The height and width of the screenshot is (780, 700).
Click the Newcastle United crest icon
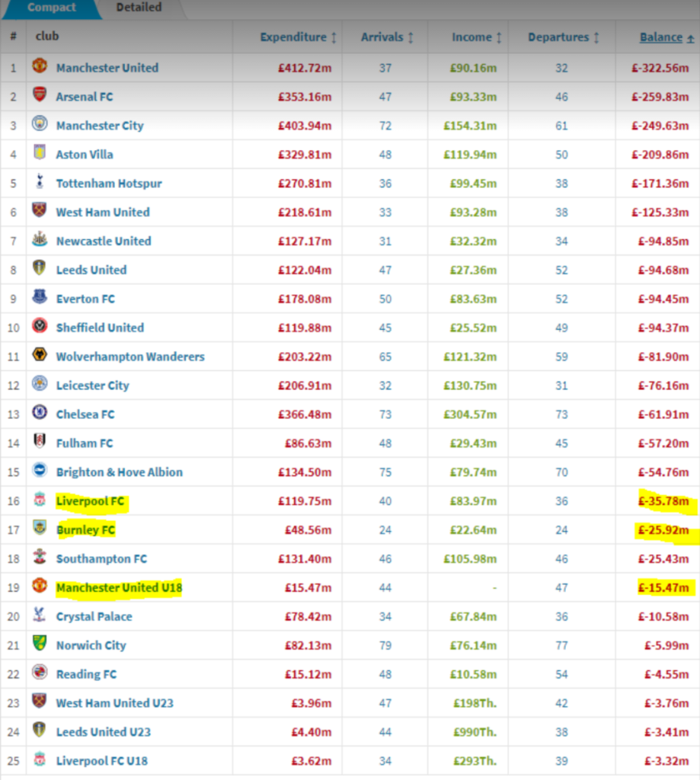coord(40,238)
